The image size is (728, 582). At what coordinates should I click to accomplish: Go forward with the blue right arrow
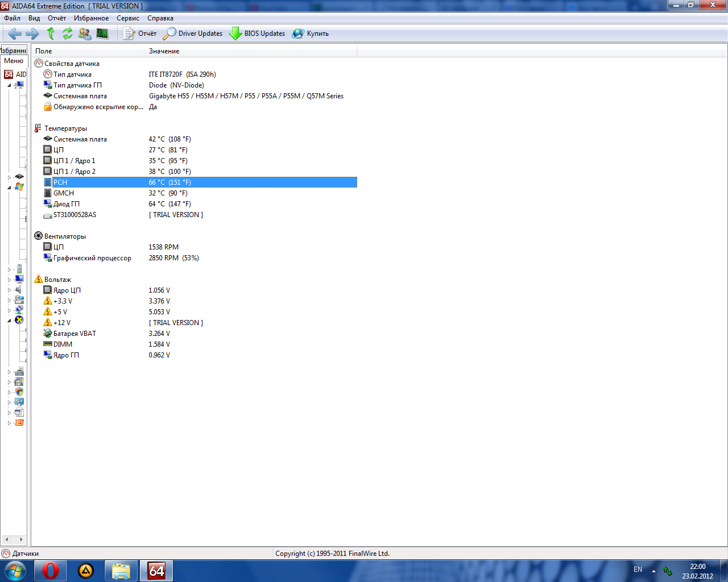(32, 34)
